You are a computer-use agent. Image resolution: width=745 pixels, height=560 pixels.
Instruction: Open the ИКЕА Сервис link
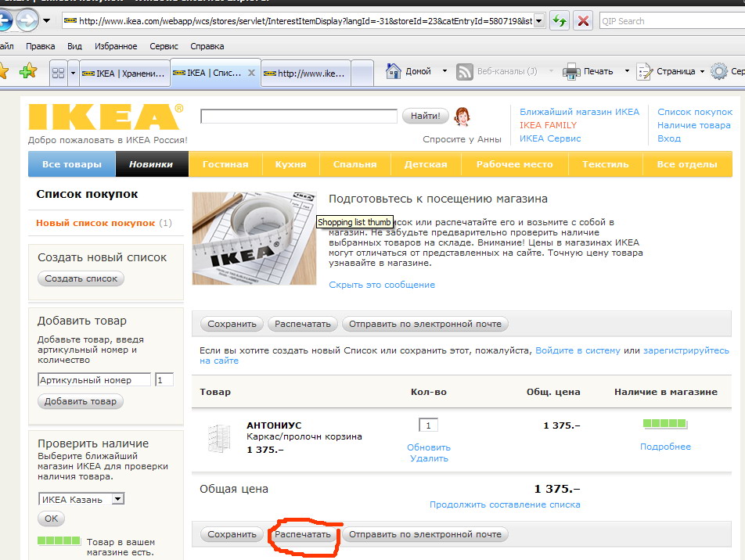point(549,138)
